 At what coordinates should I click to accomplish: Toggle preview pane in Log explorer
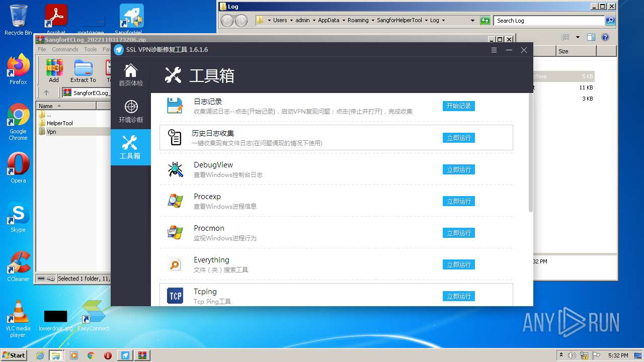591,37
